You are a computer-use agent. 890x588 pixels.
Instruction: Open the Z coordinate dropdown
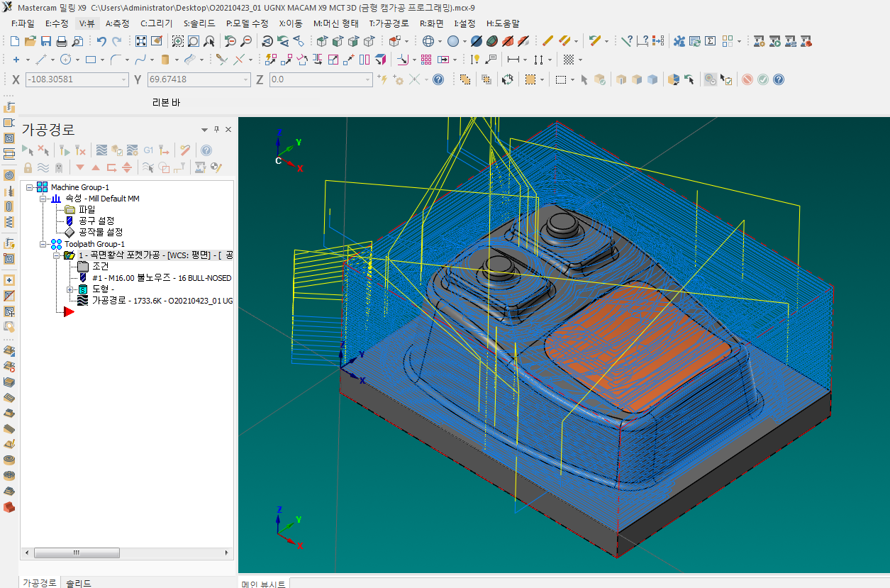[367, 79]
